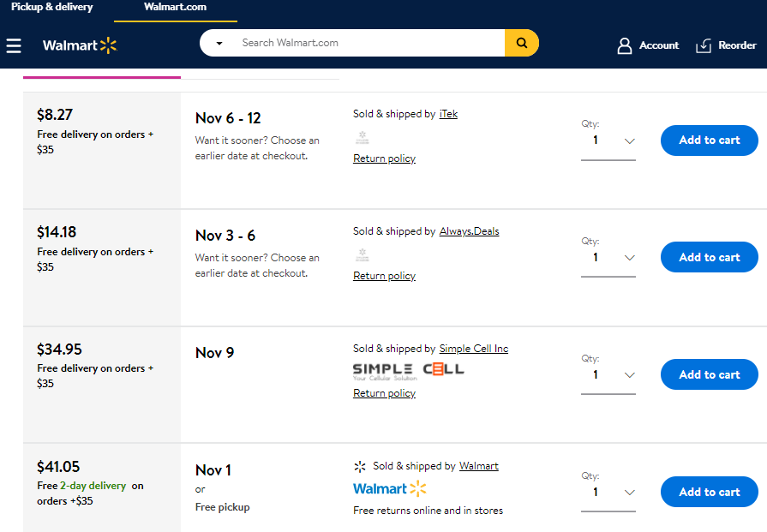Image resolution: width=767 pixels, height=532 pixels.
Task: Switch to the Pickup & delivery tab
Action: click(x=52, y=7)
